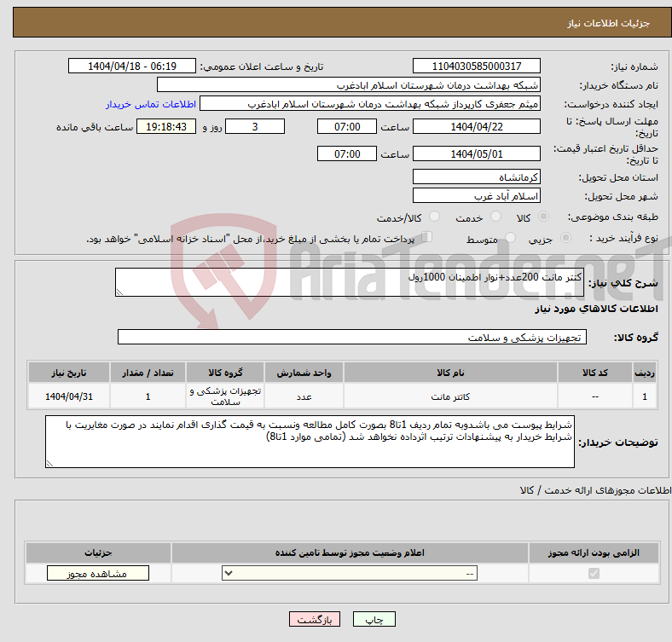Click the کاتتر مانت item name cell

(450, 396)
